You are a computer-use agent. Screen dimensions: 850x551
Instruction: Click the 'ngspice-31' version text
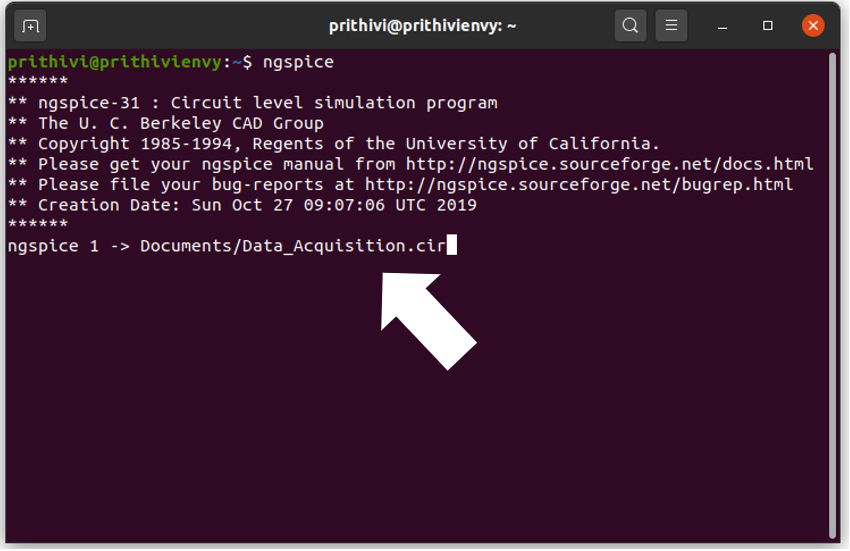pos(89,102)
